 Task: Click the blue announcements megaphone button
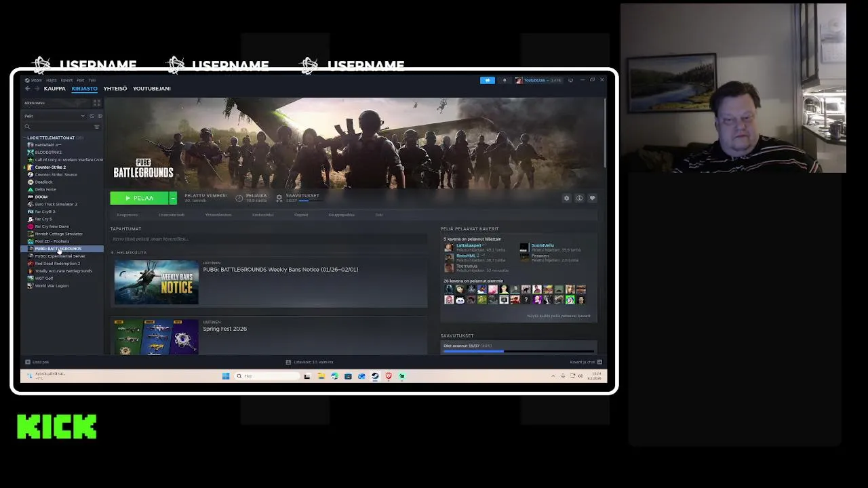pos(488,80)
